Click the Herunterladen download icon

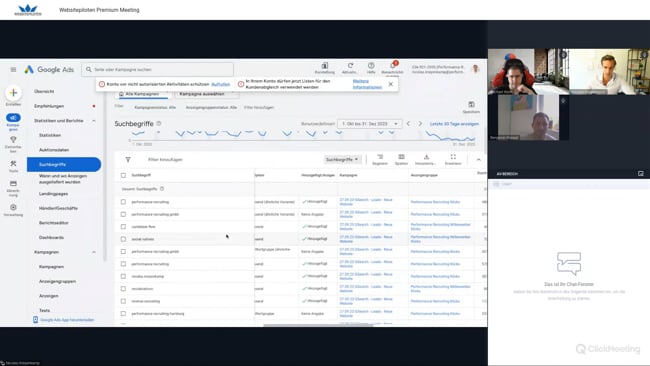click(426, 157)
